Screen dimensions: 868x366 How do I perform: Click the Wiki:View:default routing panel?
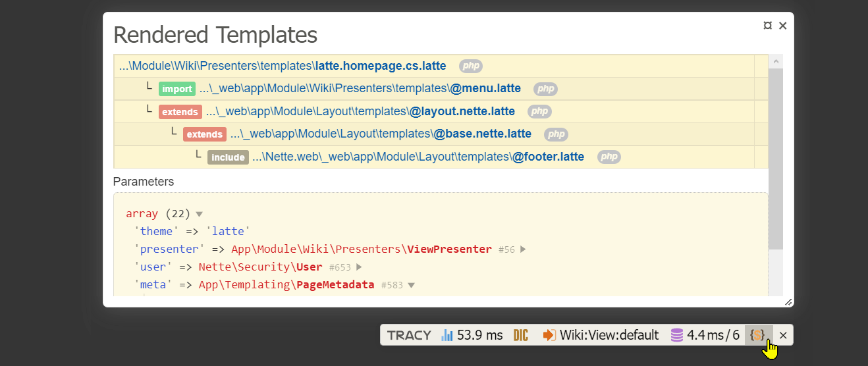[601, 335]
